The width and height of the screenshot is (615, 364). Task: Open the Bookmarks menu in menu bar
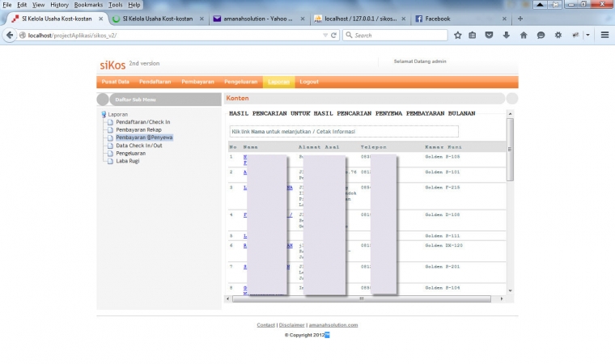click(88, 5)
